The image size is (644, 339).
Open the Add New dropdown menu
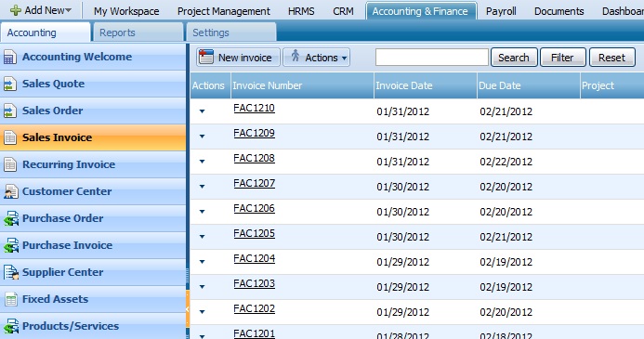tap(41, 10)
